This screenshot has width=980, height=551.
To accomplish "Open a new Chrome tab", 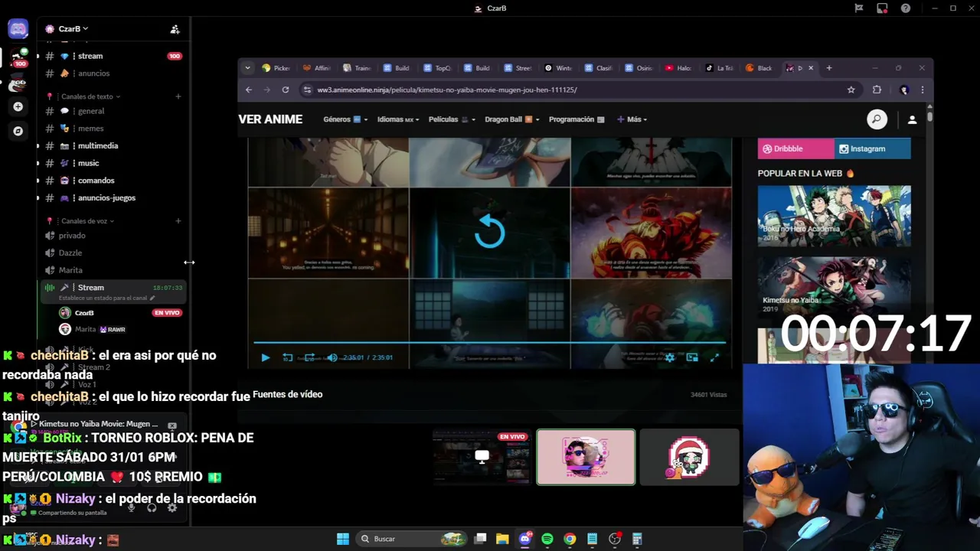I will click(828, 68).
